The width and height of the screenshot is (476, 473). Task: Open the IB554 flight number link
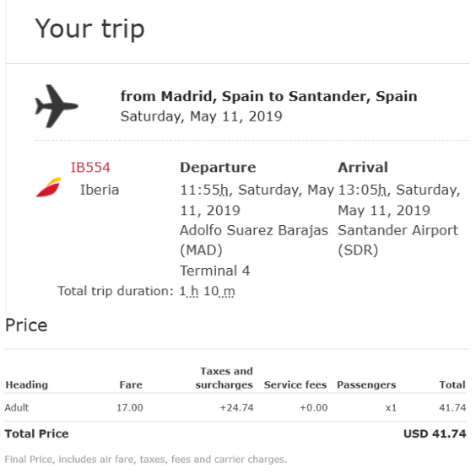[90, 168]
